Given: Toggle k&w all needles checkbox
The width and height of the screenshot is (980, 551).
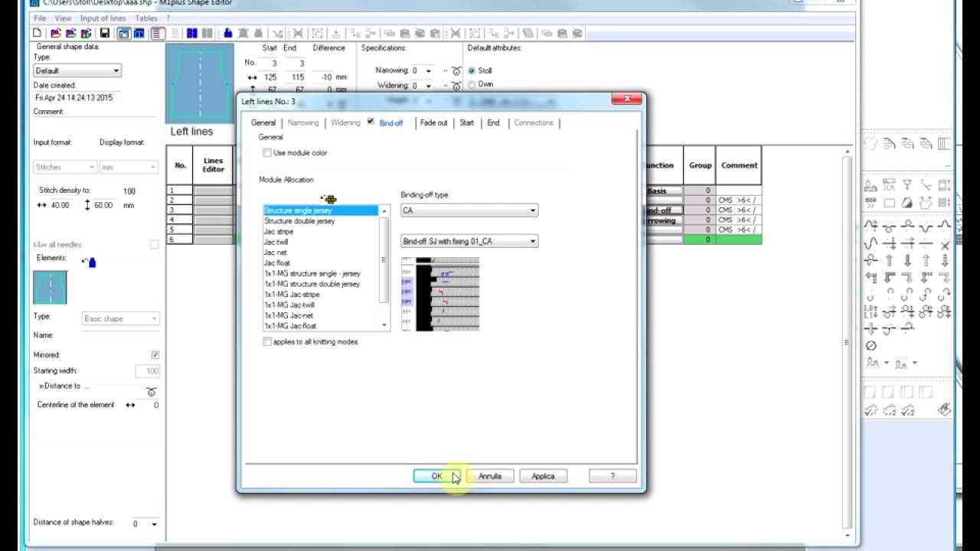Looking at the screenshot, I should (x=155, y=244).
